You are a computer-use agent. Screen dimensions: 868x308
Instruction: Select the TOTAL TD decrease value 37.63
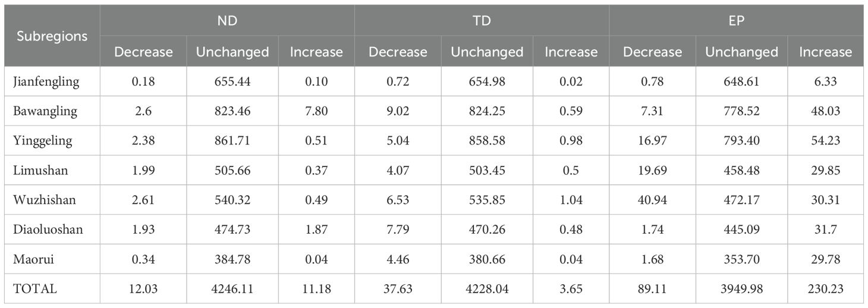point(398,289)
